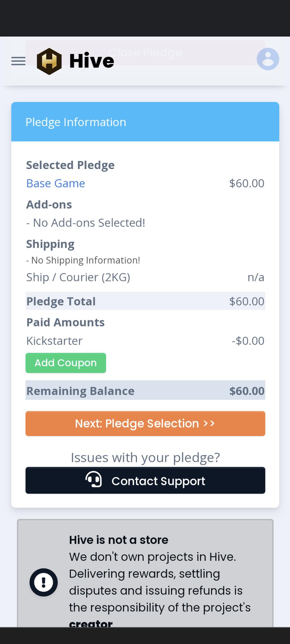The height and width of the screenshot is (644, 290).
Task: Open the Base Game pledge link
Action: click(x=56, y=183)
